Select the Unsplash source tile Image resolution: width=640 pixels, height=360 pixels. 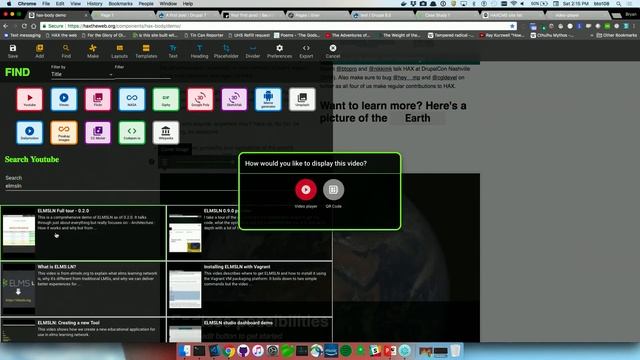pos(302,99)
